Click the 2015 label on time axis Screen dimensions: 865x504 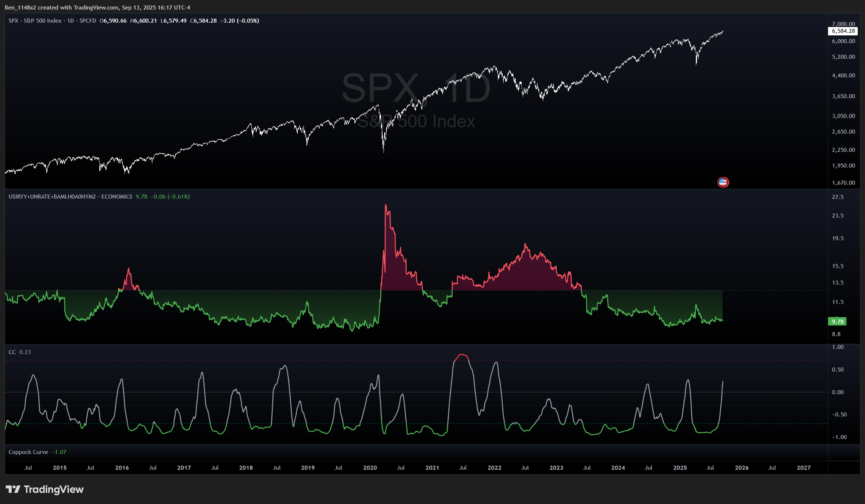[60, 468]
